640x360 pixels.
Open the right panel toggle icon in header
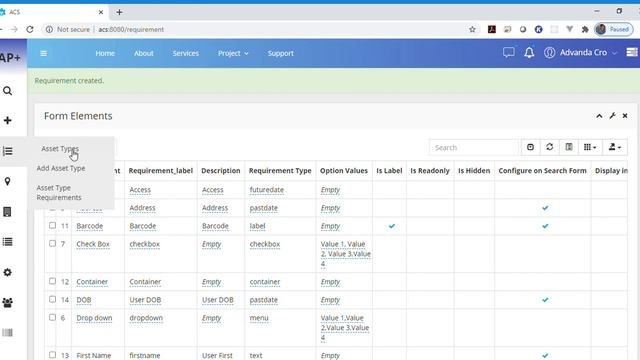632,53
